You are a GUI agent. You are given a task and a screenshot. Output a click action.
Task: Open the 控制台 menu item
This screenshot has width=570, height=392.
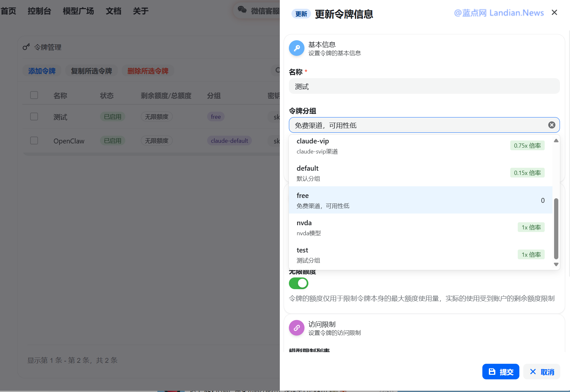tap(39, 11)
